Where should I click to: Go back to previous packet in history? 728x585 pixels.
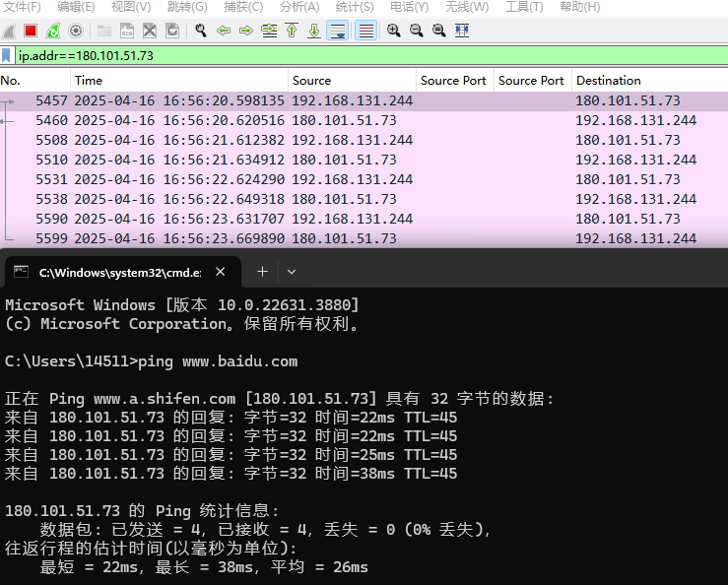coord(224,32)
